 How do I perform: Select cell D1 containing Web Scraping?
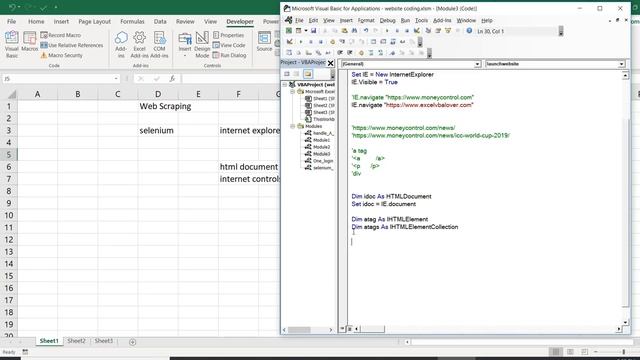pos(158,106)
